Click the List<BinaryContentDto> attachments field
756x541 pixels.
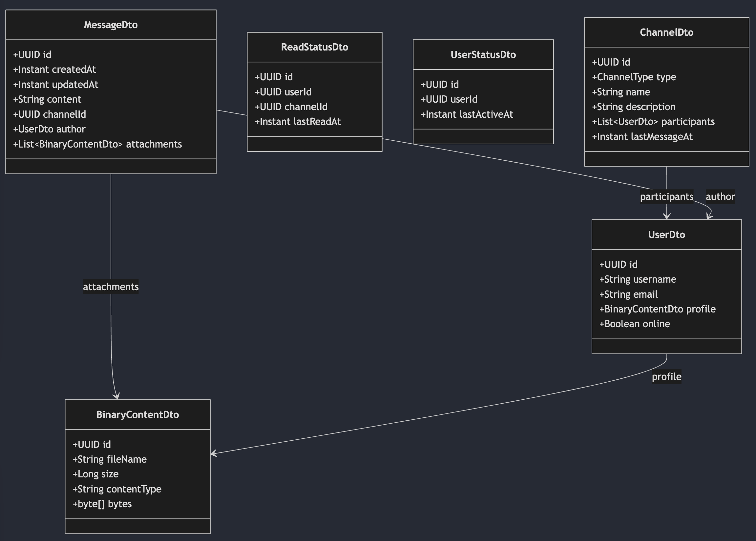point(97,144)
